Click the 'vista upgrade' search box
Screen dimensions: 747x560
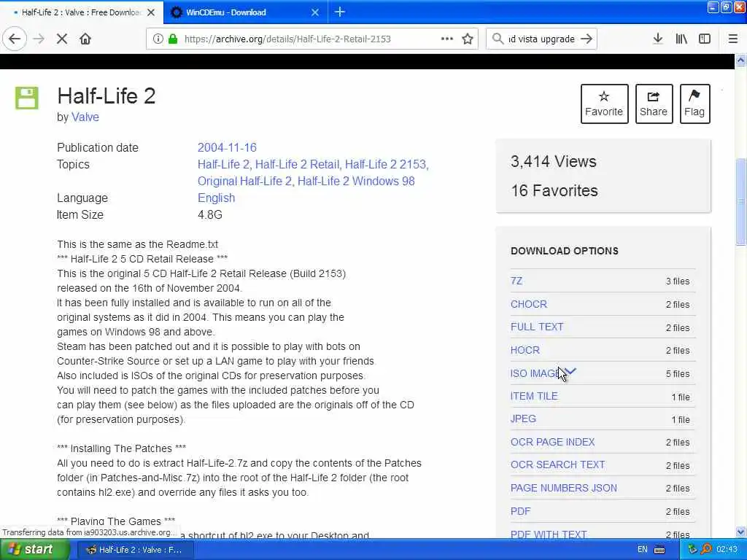point(541,39)
